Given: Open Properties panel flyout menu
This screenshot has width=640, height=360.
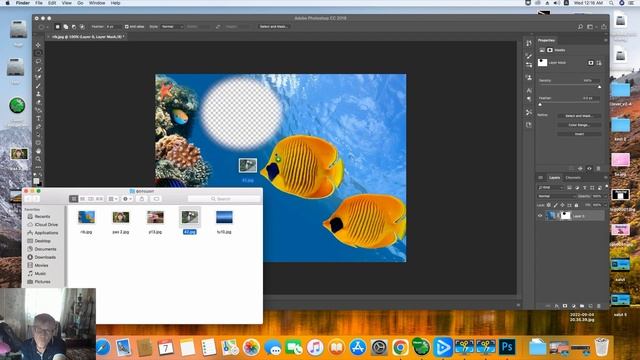Looking at the screenshot, I should click(x=605, y=40).
